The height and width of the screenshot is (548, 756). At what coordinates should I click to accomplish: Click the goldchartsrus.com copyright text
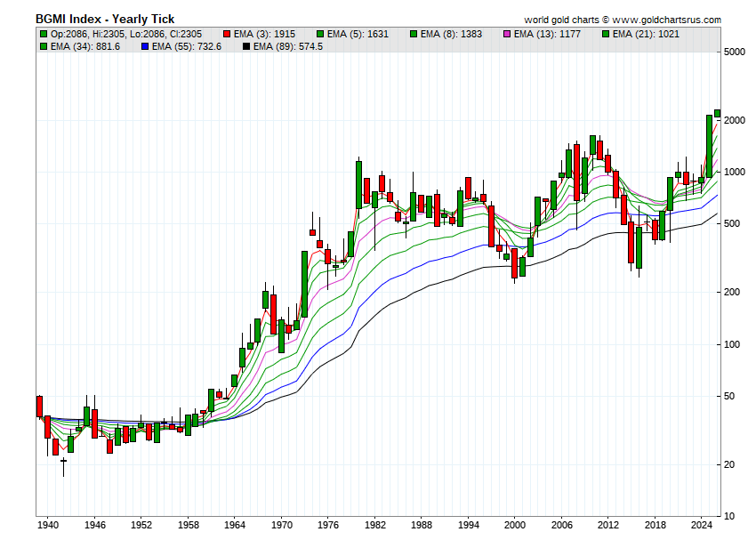pos(623,20)
